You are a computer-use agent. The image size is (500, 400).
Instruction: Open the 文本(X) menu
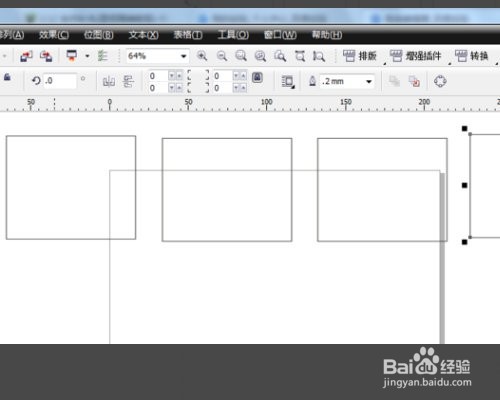point(143,35)
